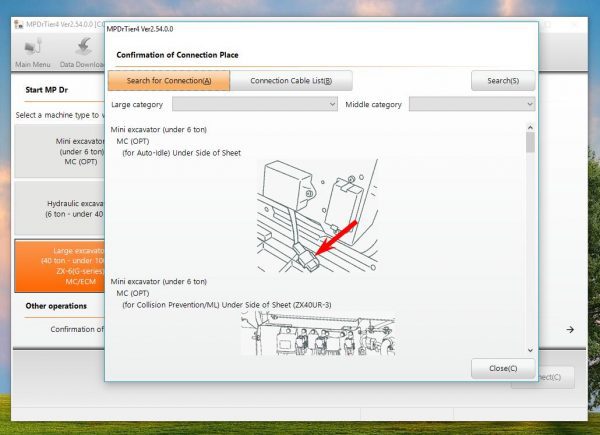600x435 pixels.
Task: Select Mini excavator MC (OPT) machine button
Action: 59,152
